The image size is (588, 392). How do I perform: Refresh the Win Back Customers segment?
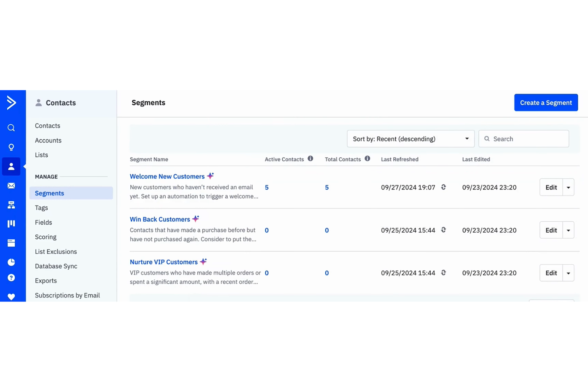(443, 230)
